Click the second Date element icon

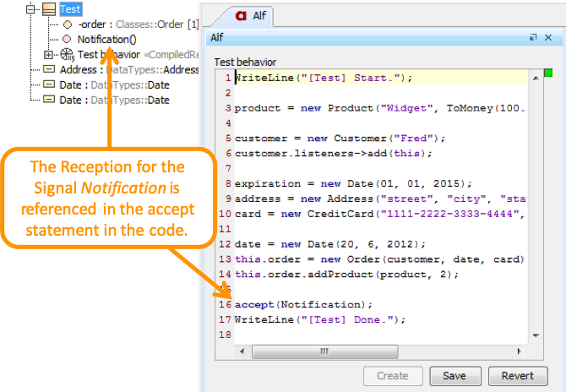(x=49, y=99)
